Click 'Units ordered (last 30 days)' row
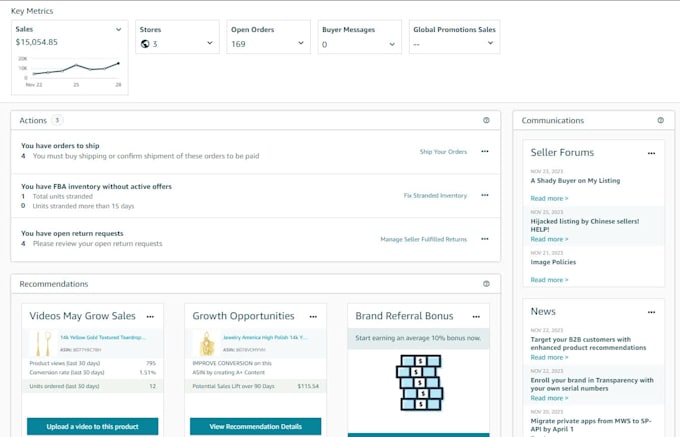Viewport: 680px width, 437px height. click(x=92, y=386)
